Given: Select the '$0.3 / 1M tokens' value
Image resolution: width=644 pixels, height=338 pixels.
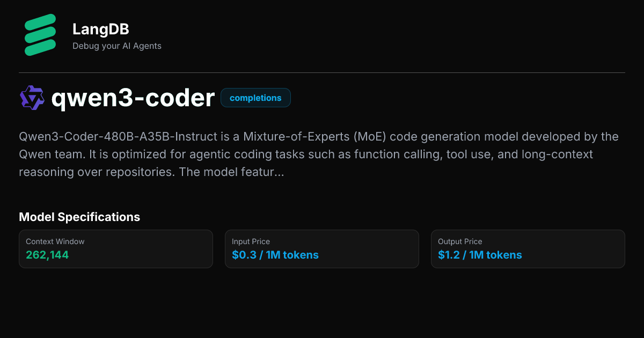Looking at the screenshot, I should 275,255.
